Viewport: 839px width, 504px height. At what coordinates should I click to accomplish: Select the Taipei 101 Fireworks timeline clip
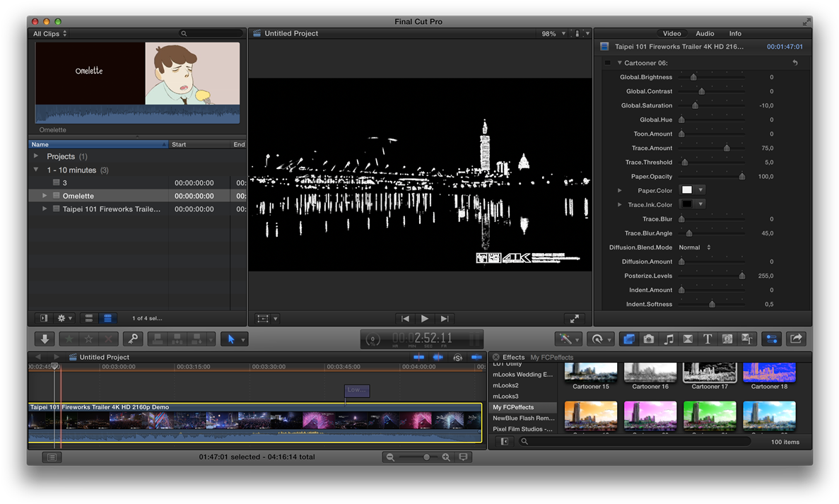click(x=255, y=423)
